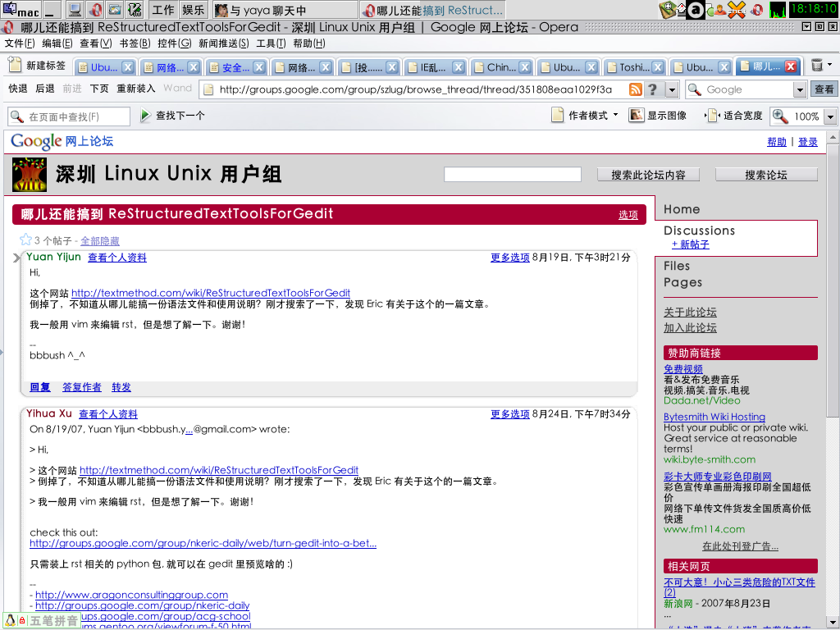Toggle 显示图像 image display
The image size is (840, 630).
(x=658, y=116)
